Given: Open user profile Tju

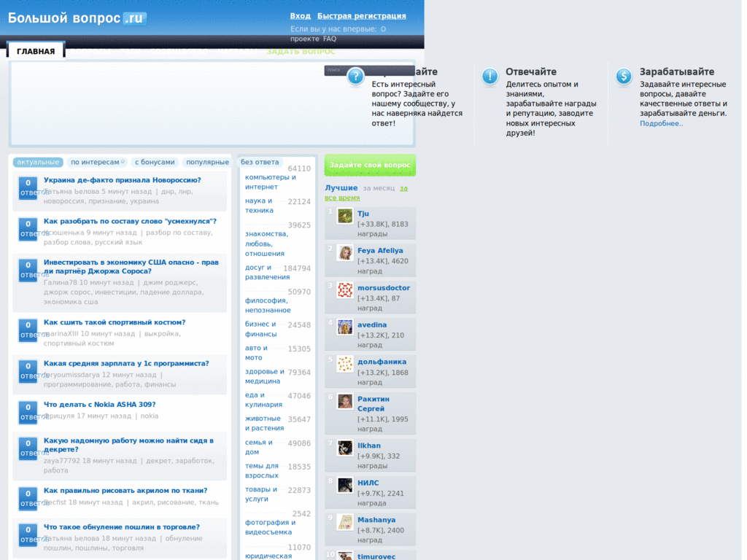Looking at the screenshot, I should point(363,214).
